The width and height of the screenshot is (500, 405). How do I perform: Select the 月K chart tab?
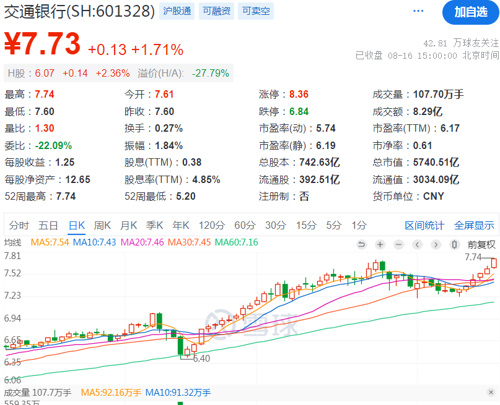point(129,226)
